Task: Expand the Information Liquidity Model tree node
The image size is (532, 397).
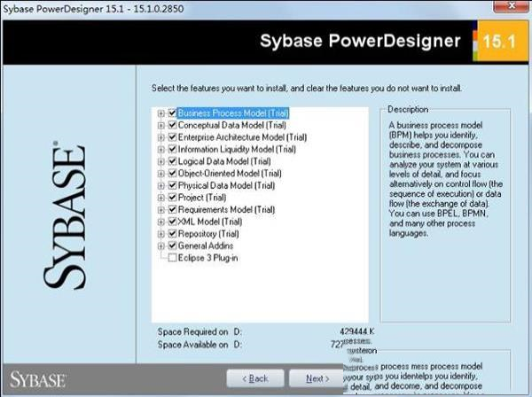Action: [161, 150]
